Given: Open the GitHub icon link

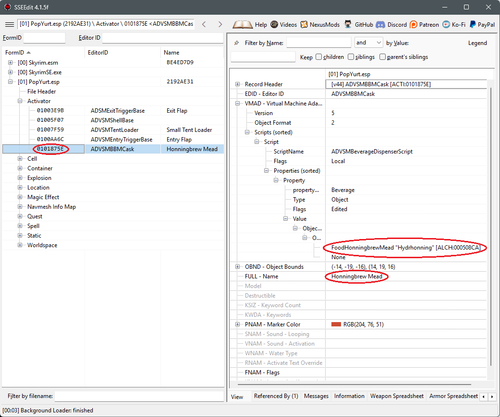Looking at the screenshot, I should coord(348,24).
